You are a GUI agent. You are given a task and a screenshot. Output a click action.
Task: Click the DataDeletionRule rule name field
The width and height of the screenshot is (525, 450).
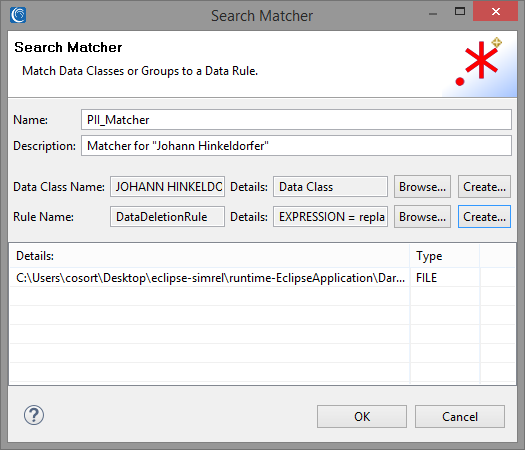coord(167,217)
